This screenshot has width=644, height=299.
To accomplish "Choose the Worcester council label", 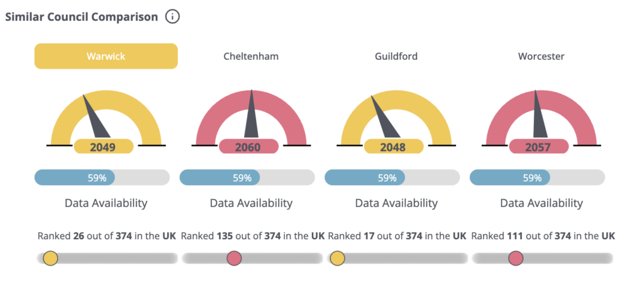I will [x=541, y=56].
